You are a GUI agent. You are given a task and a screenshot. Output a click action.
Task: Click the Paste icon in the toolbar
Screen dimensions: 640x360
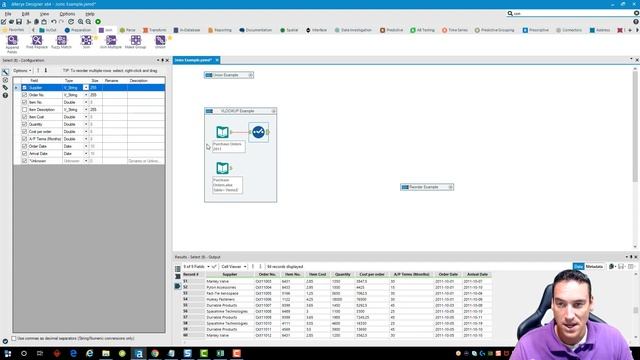44,22
